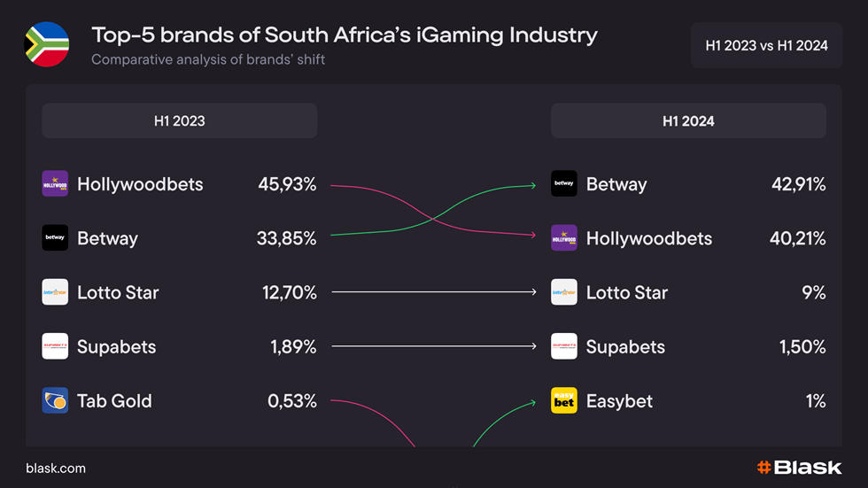The height and width of the screenshot is (488, 868).
Task: Click the Hollywoodbets logo in H1 2023 column
Action: pyautogui.click(x=55, y=183)
